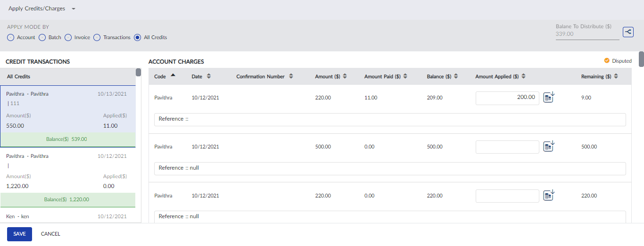
Task: Click Amount Applied field for 500.00 charge
Action: 507,147
